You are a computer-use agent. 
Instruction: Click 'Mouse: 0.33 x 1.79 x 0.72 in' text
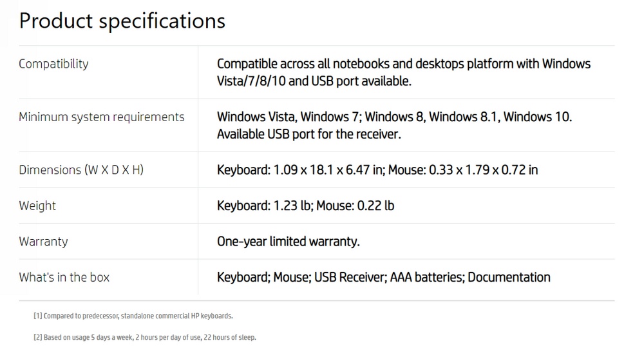coord(463,170)
